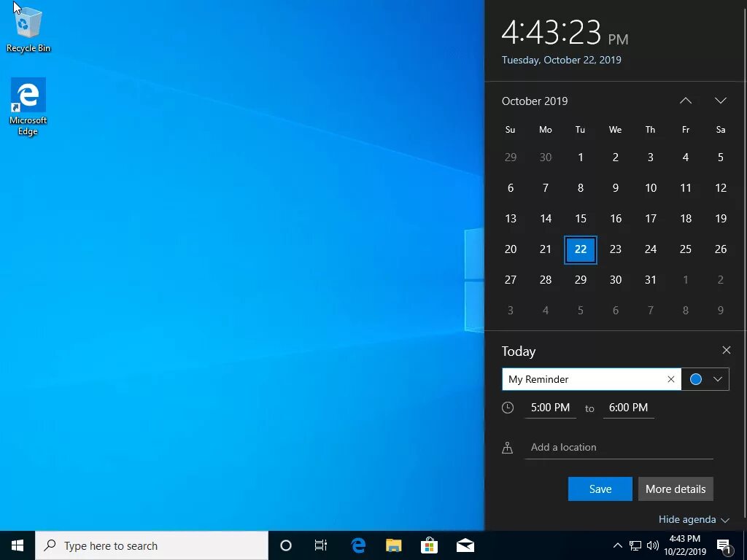Open the Start menu

pos(16,545)
